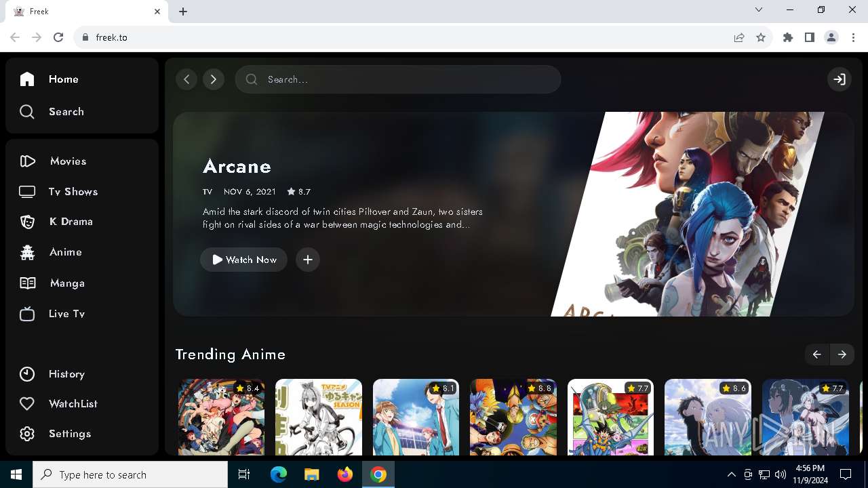The height and width of the screenshot is (488, 868).
Task: Toggle the Chrome side panel
Action: click(x=810, y=37)
